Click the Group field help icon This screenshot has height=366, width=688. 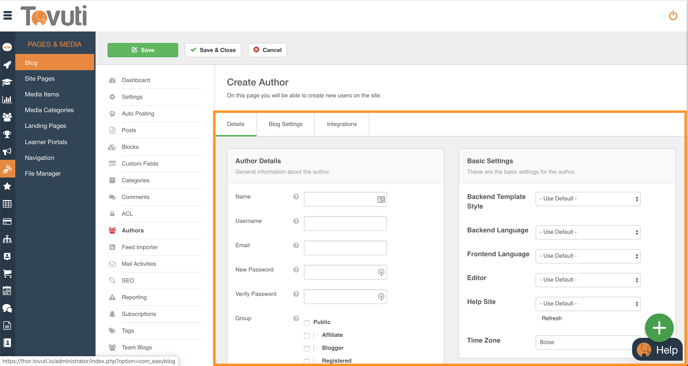(x=296, y=319)
